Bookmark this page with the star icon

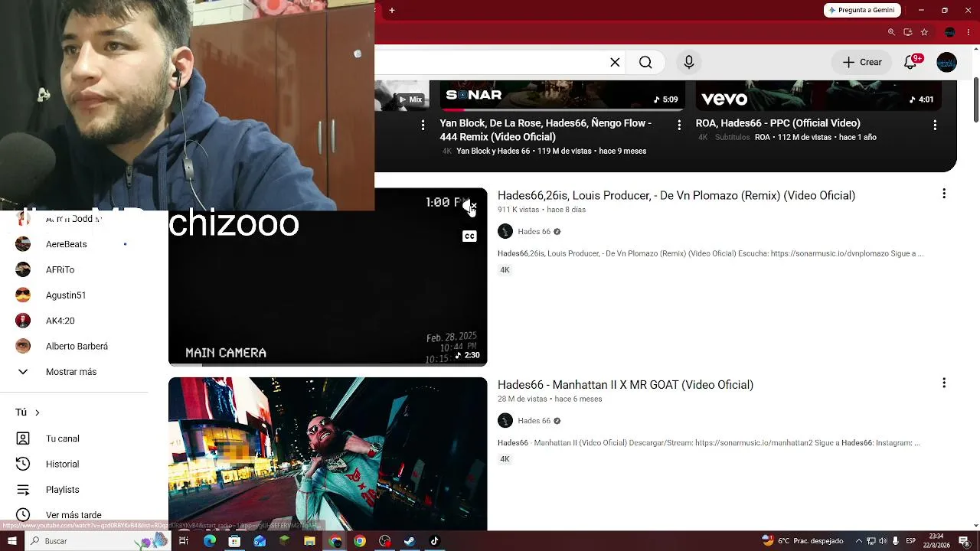coord(924,32)
